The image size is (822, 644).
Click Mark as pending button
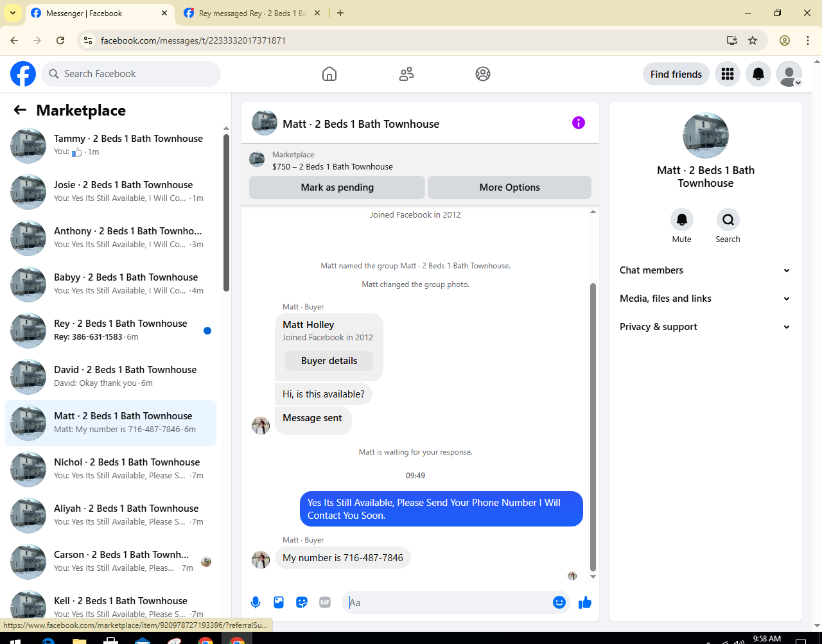tap(337, 187)
